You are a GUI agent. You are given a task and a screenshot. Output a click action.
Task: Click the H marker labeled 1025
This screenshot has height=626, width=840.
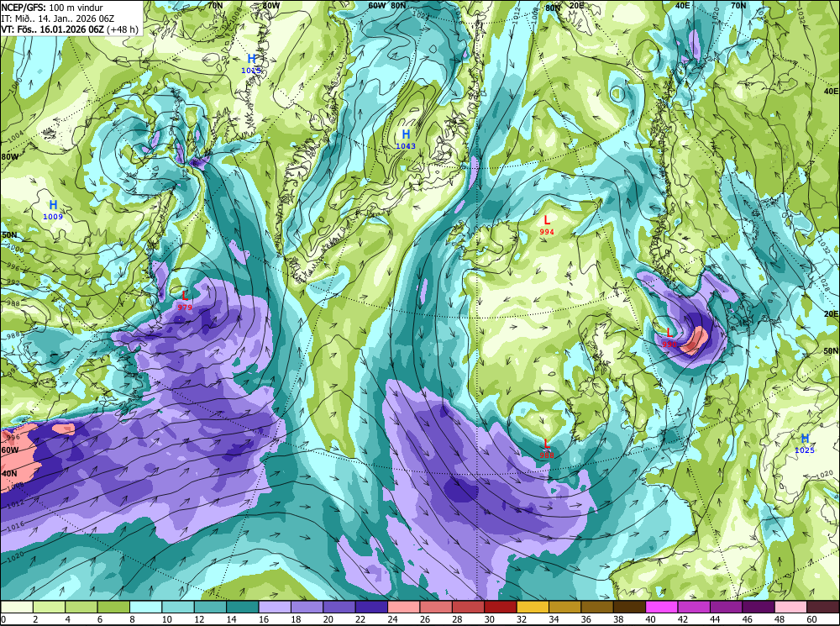pos(805,439)
